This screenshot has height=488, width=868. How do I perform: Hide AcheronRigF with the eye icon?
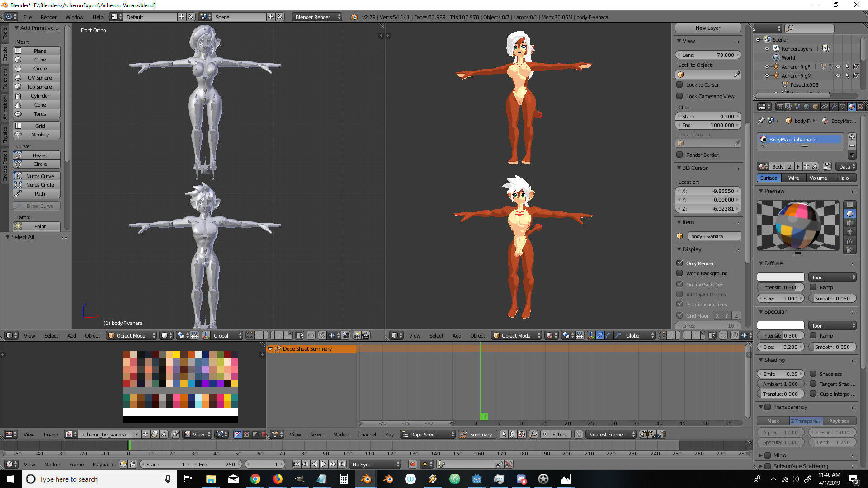click(838, 66)
